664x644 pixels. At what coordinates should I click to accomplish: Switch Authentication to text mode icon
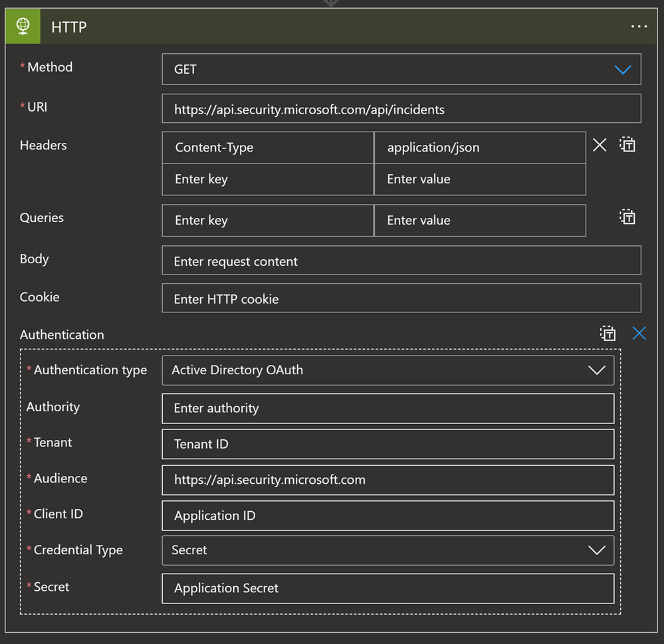[x=608, y=334]
